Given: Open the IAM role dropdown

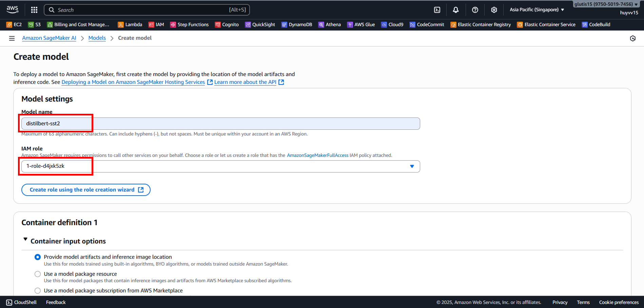Looking at the screenshot, I should 220,166.
